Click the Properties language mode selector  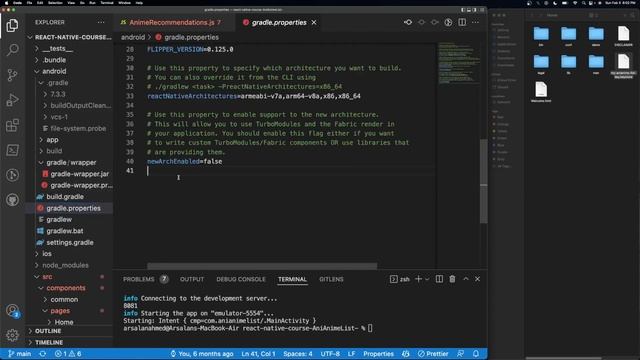coord(378,354)
